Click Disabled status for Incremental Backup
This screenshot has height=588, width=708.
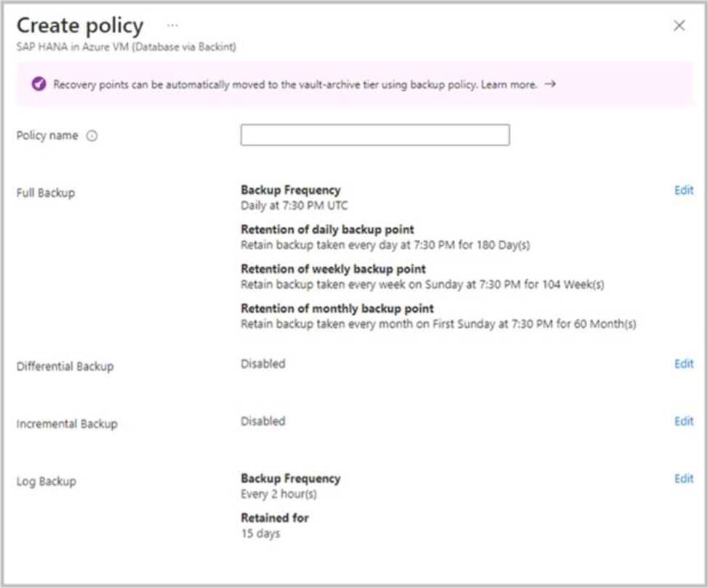point(262,421)
